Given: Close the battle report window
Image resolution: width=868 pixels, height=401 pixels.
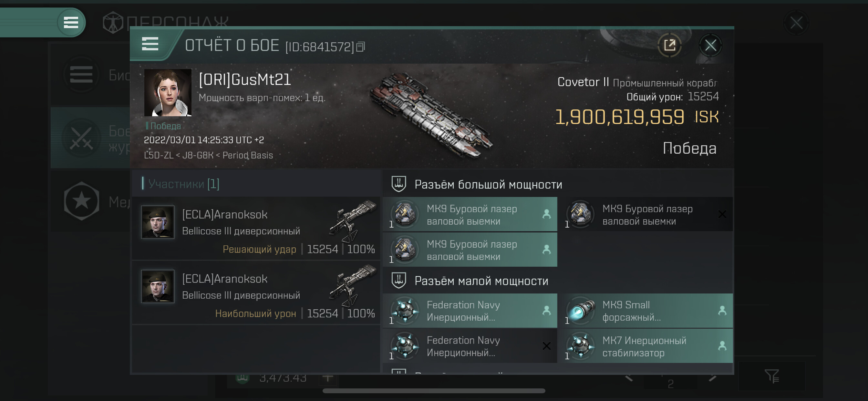Looking at the screenshot, I should point(710,45).
